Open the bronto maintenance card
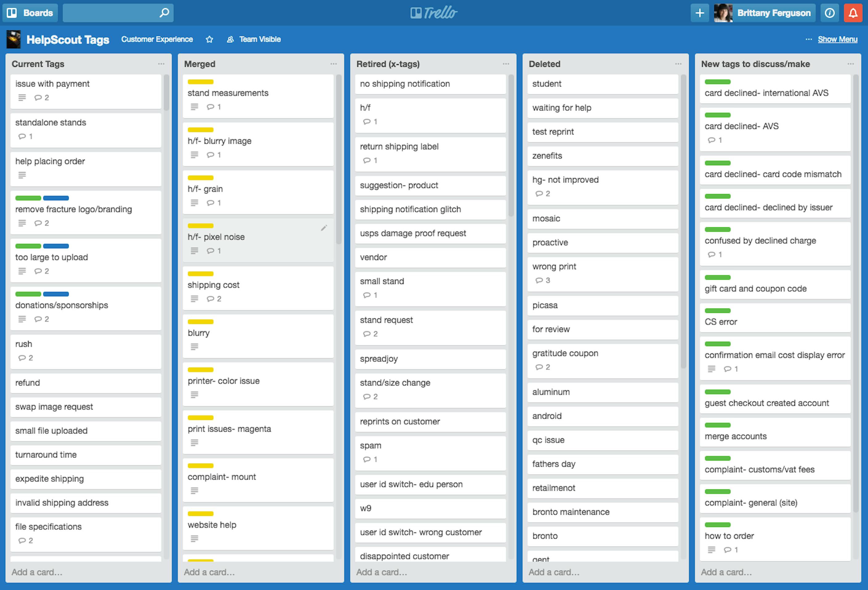The image size is (868, 590). click(602, 512)
